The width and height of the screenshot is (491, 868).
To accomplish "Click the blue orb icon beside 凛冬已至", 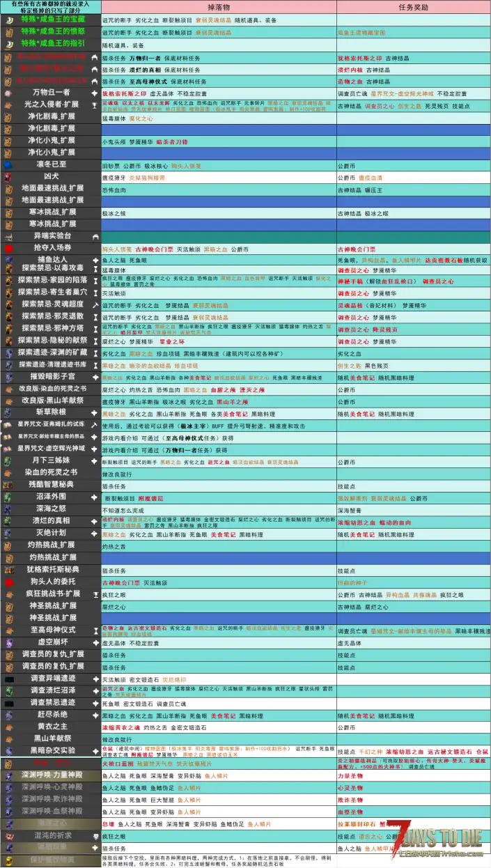I will point(8,164).
